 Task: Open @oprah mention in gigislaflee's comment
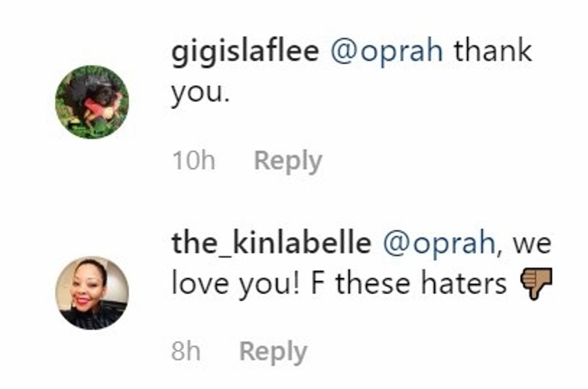coord(386,51)
